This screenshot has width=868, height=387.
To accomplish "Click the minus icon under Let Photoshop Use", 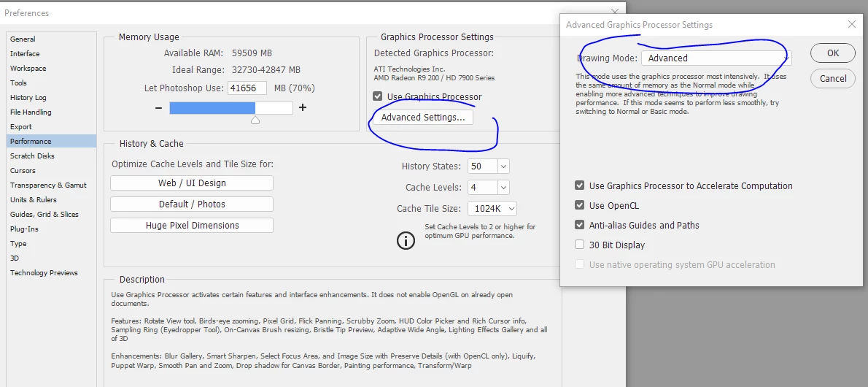I will click(159, 107).
